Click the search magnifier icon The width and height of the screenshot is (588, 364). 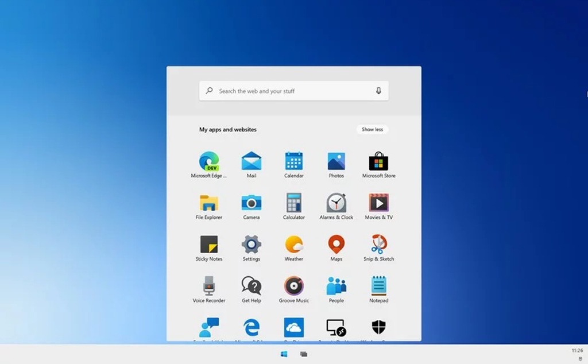pos(209,91)
